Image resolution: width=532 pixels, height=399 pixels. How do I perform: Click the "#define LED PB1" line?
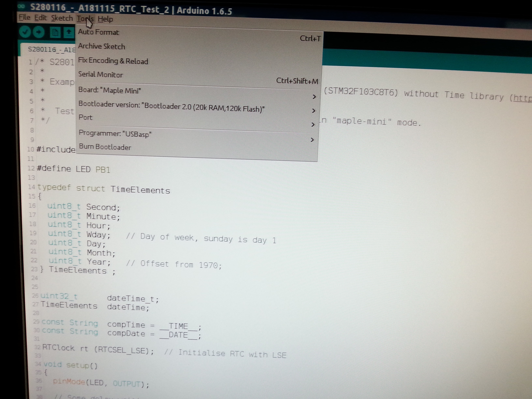[x=73, y=169]
